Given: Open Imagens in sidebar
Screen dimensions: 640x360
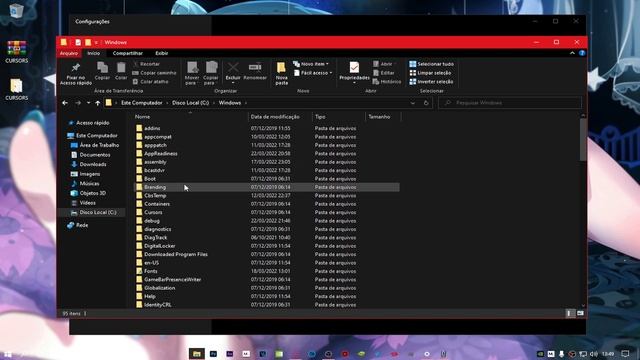Looking at the screenshot, I should click(x=85, y=174).
